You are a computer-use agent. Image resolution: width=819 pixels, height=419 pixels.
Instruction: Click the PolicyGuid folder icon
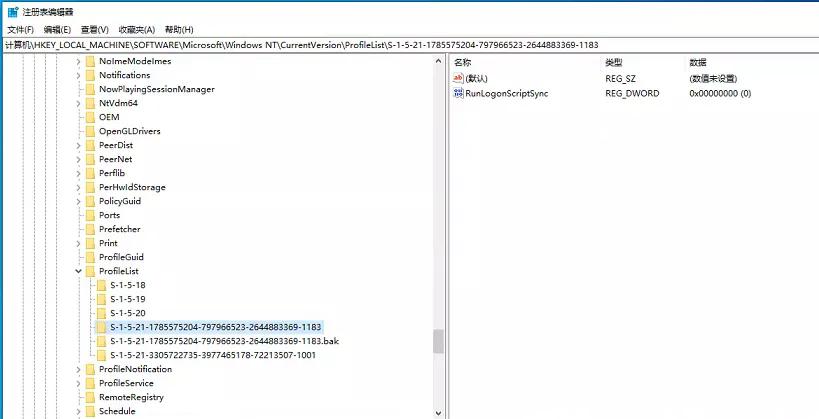90,201
